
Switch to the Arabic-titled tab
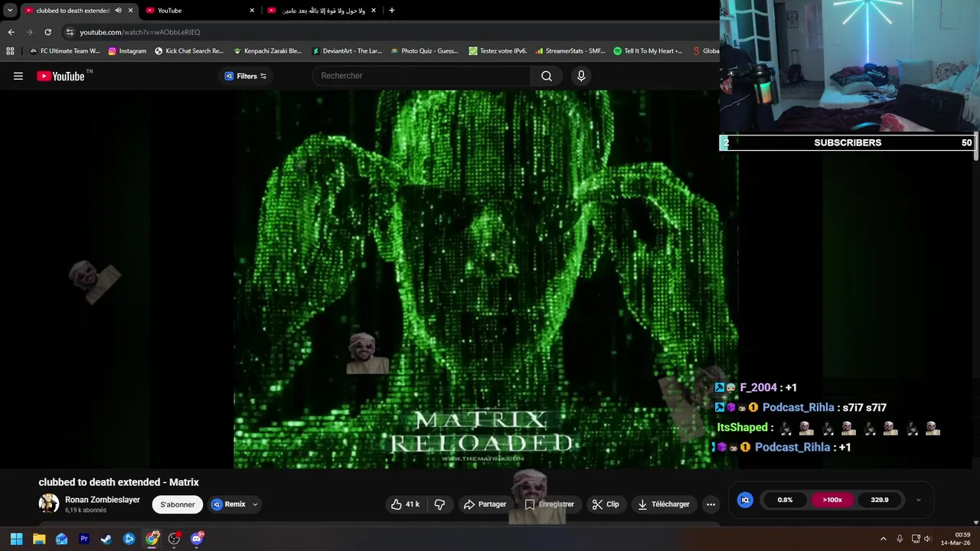[322, 11]
